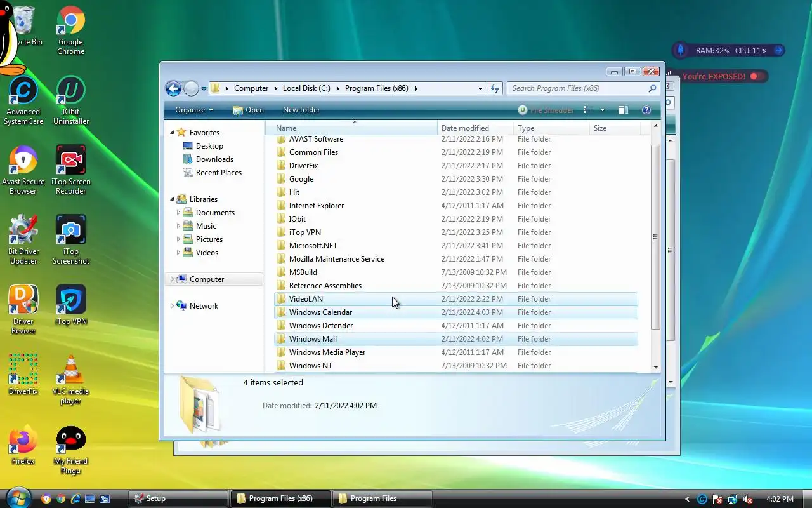This screenshot has height=508, width=812.
Task: Launch VLC media player shortcut
Action: (70, 380)
